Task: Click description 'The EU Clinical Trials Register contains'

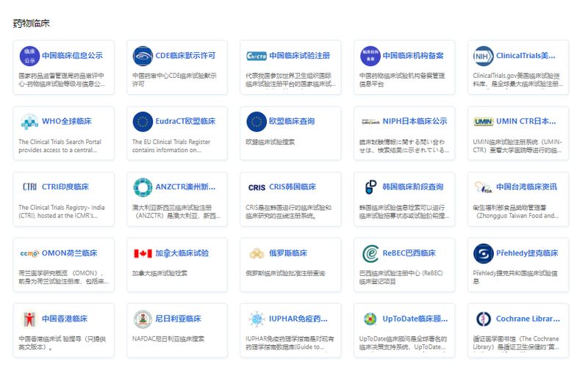Action: (x=171, y=146)
